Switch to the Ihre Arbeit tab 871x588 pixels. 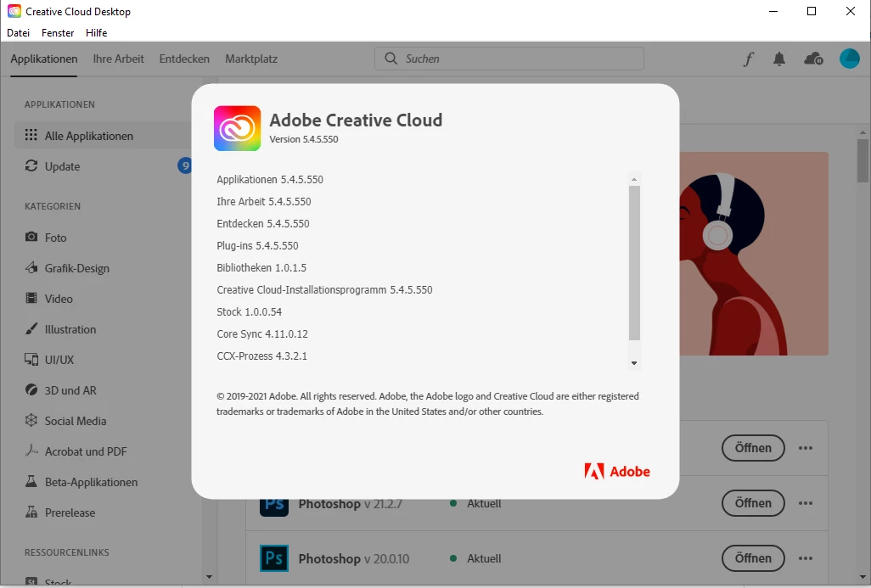pyautogui.click(x=118, y=59)
